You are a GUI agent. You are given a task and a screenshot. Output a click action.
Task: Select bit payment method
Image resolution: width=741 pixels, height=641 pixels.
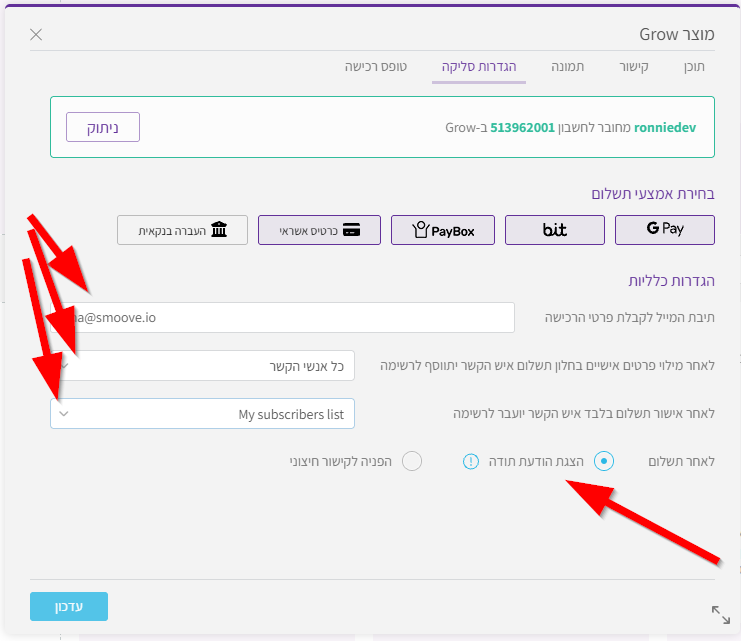(554, 230)
